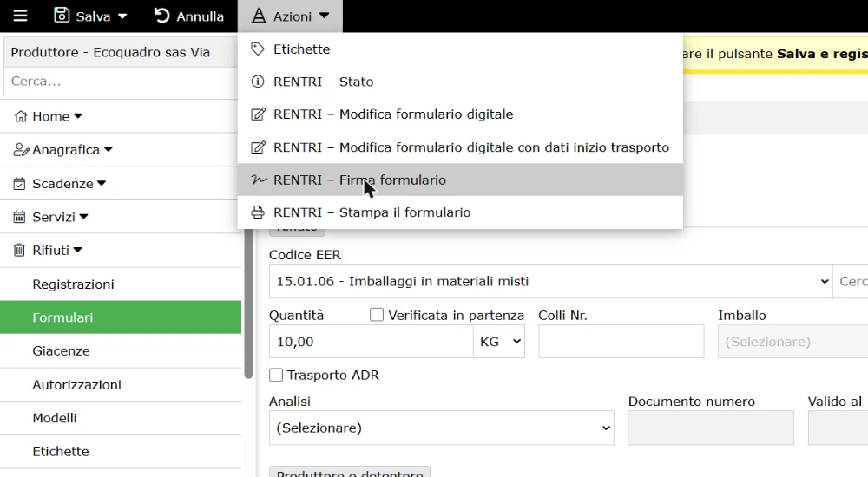Image resolution: width=868 pixels, height=477 pixels.
Task: Click the Valido al field
Action: click(x=838, y=428)
